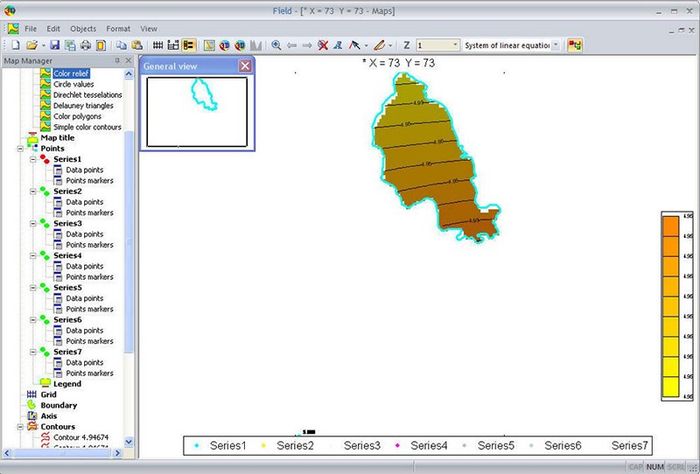
Task: Click the left arrow back icon
Action: tap(292, 45)
